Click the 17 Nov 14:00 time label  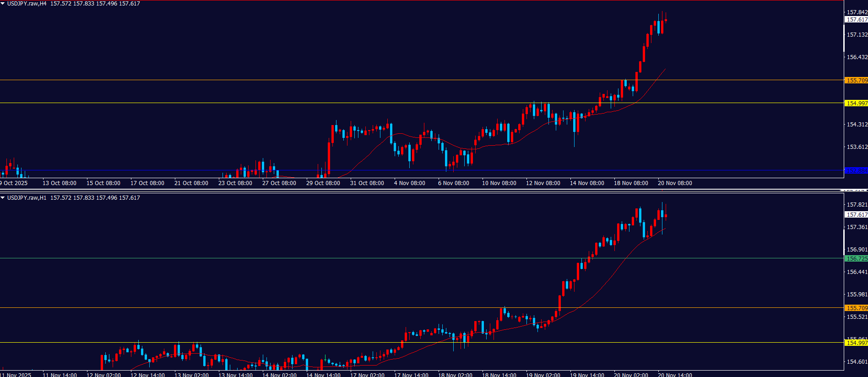tap(411, 375)
